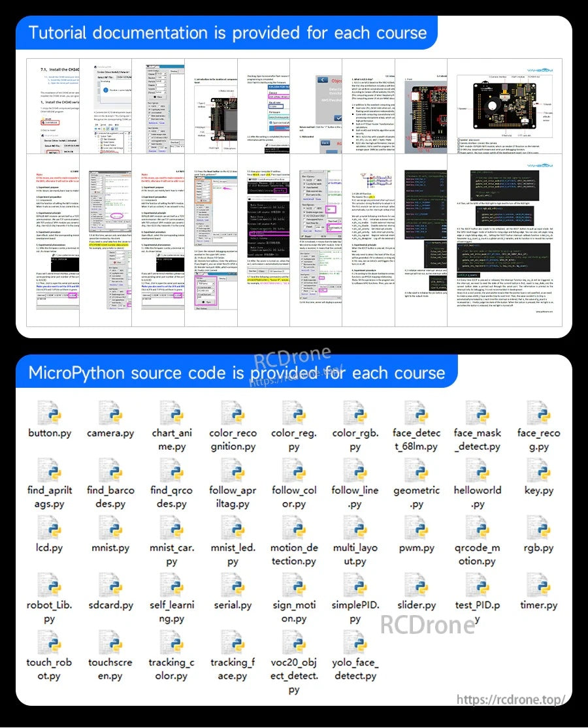
Task: Click the timer.py file icon
Action: coord(539,584)
